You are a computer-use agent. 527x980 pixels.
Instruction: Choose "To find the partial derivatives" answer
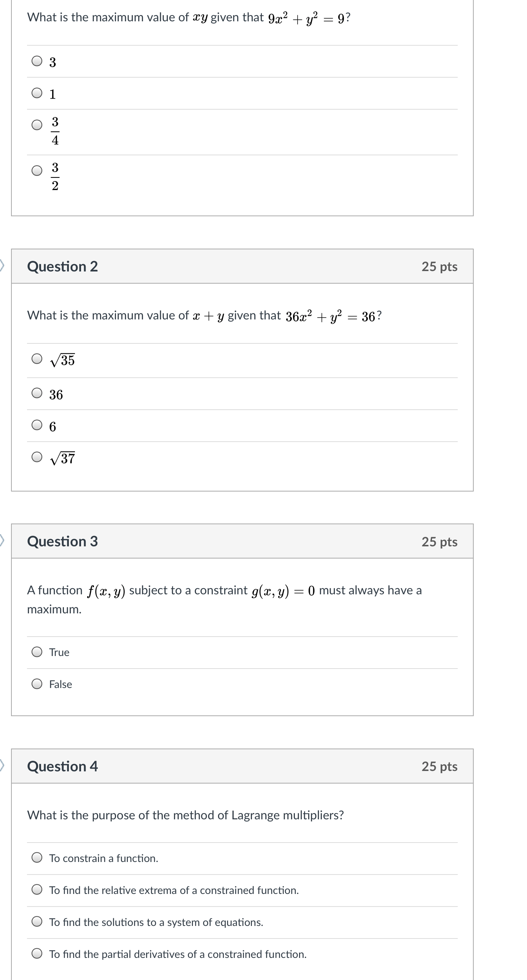37,954
